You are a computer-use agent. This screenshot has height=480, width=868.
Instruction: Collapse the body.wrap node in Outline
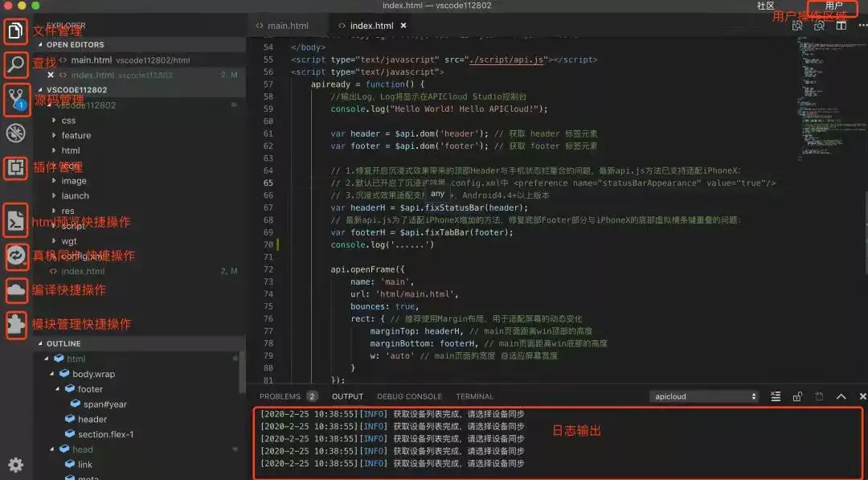(52, 374)
